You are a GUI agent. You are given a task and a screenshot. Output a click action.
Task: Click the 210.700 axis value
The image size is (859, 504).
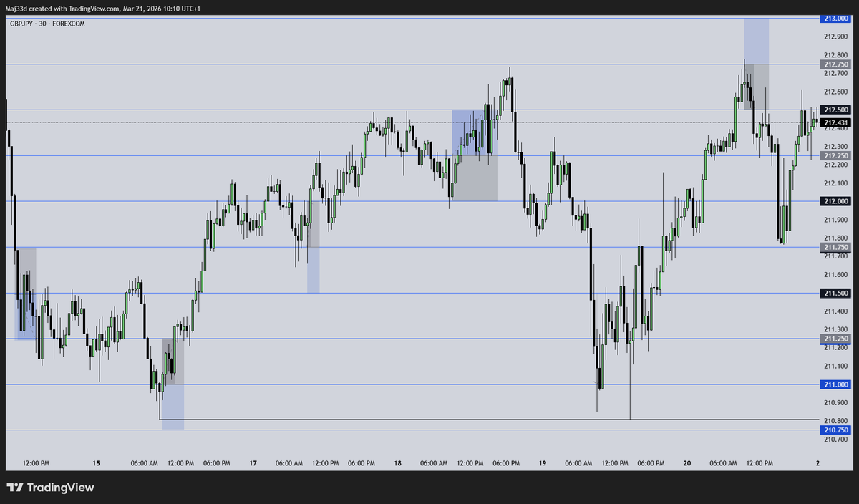tap(835, 440)
